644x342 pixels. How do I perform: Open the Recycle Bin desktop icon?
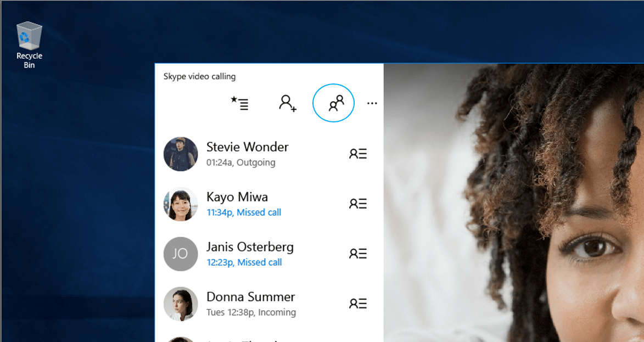(x=29, y=45)
